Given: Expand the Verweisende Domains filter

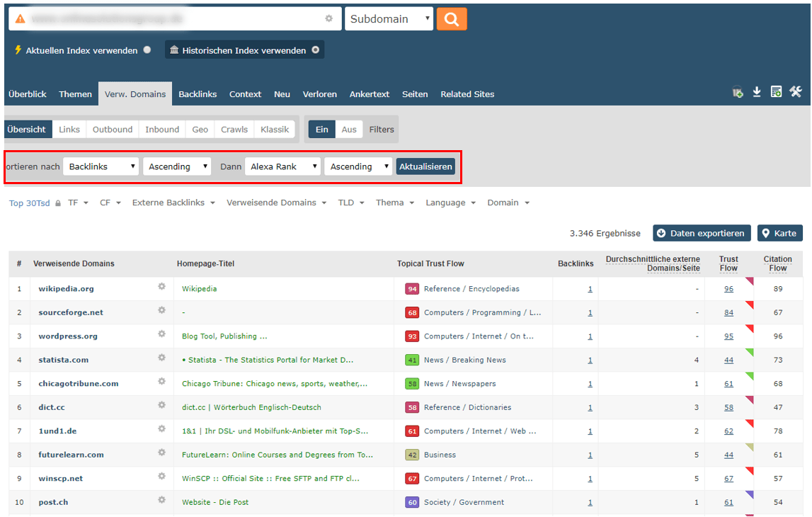Looking at the screenshot, I should pos(277,203).
